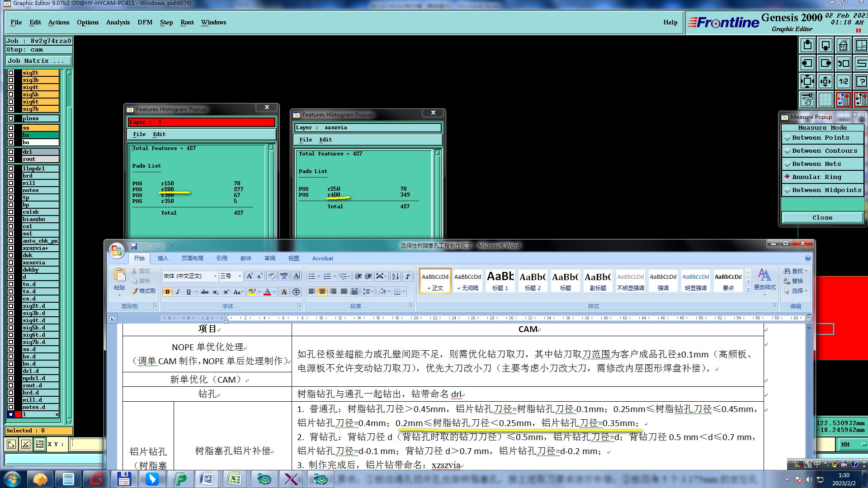This screenshot has height=488, width=868.
Task: Click Close in Measure Popup
Action: point(822,218)
